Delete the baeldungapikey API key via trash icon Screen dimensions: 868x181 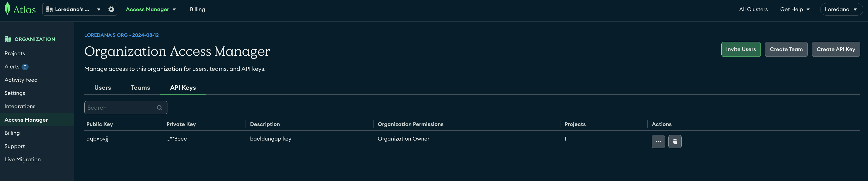click(675, 142)
